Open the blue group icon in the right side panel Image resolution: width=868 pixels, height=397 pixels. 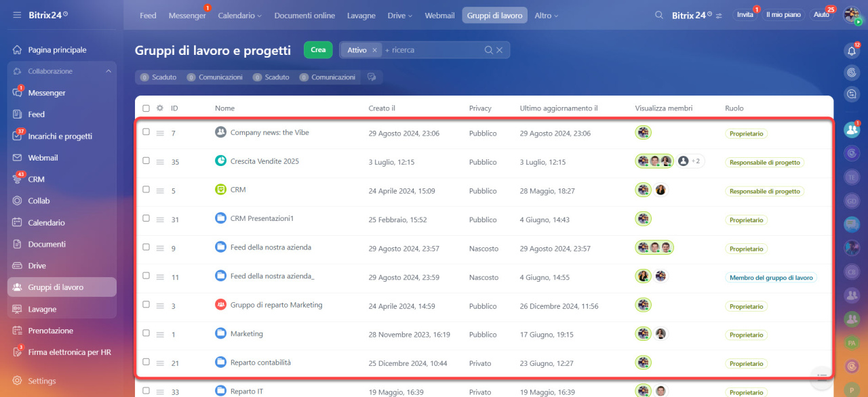coord(852,129)
